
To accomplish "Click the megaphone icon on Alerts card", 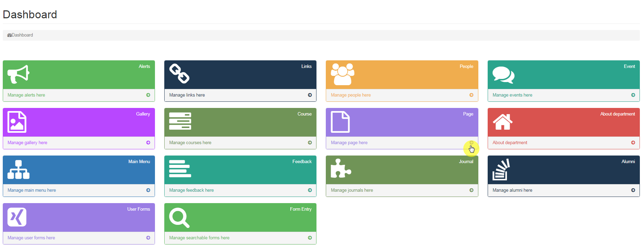I will coord(18,74).
